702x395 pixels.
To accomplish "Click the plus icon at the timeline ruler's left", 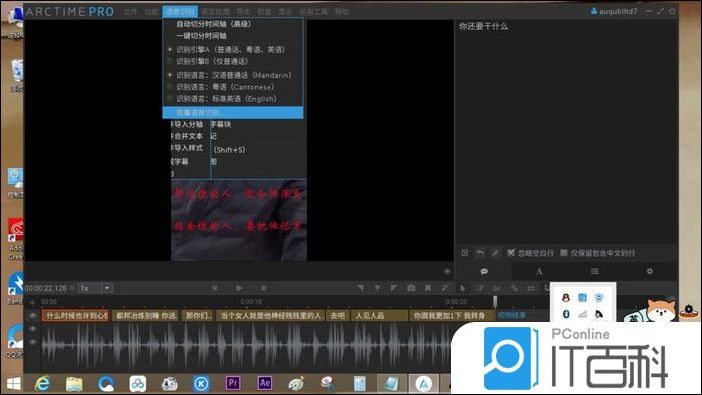I will (32, 302).
